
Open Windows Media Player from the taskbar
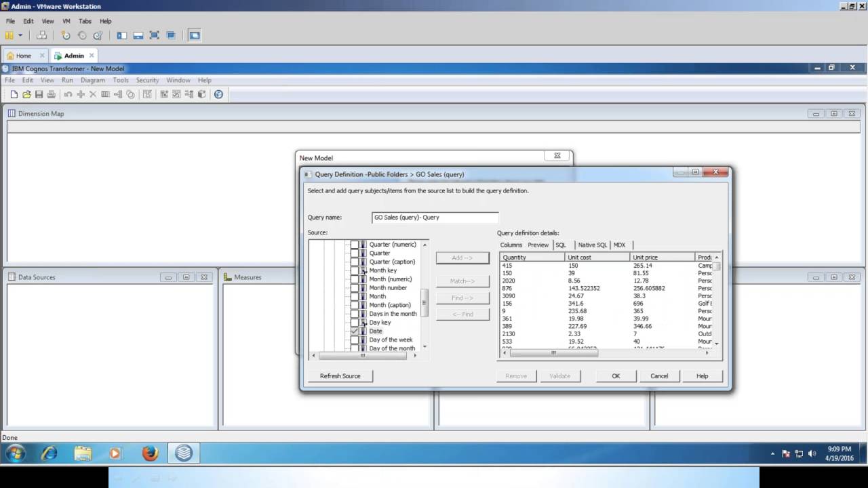115,453
